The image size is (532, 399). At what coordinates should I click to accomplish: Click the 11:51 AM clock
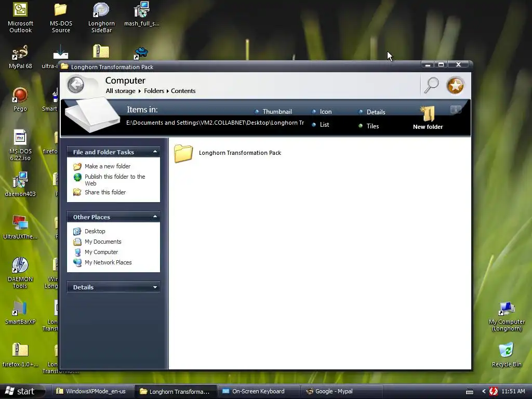click(x=513, y=391)
